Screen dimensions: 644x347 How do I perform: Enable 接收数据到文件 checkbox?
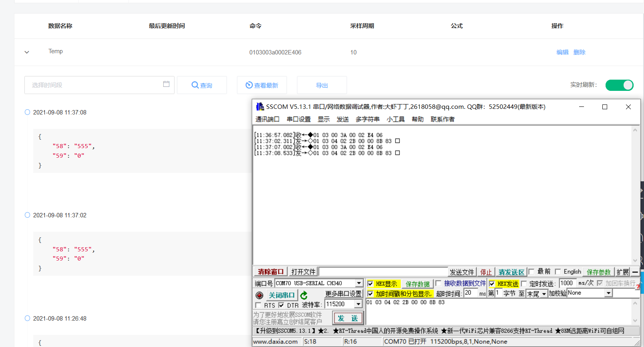[x=438, y=283]
